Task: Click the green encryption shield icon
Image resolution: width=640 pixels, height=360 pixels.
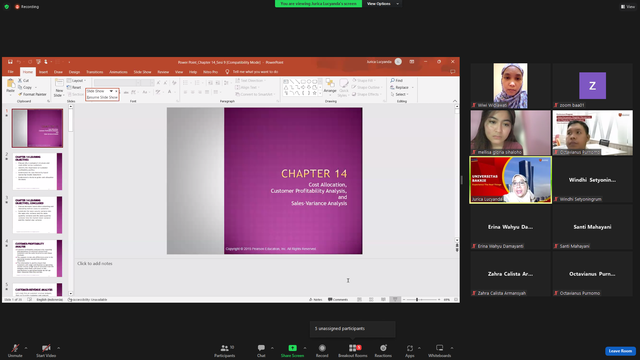Action: tap(7, 7)
